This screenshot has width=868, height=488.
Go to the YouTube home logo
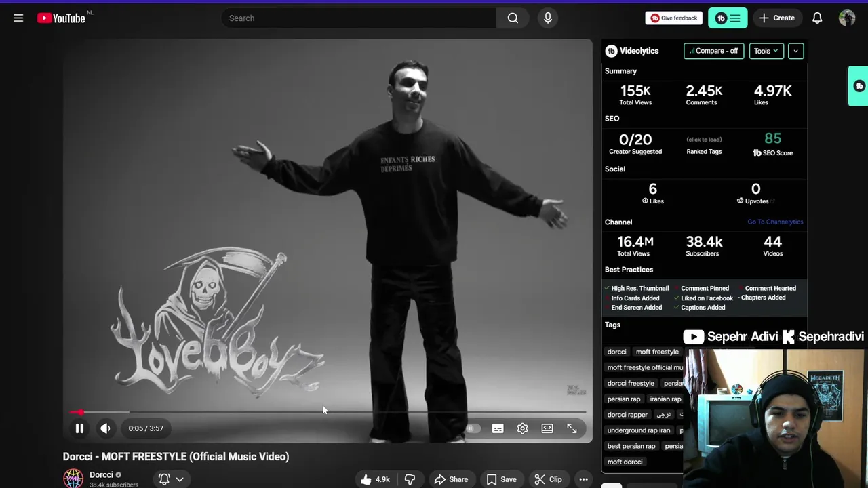tap(61, 18)
